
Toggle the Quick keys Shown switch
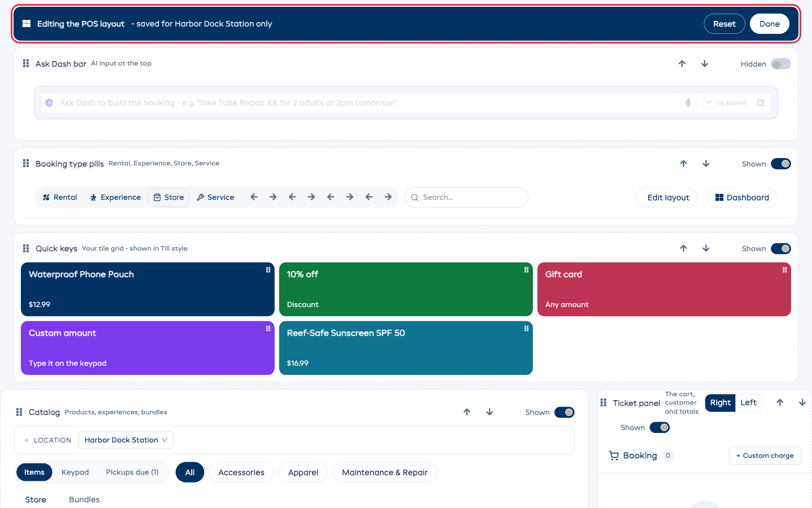(x=781, y=248)
